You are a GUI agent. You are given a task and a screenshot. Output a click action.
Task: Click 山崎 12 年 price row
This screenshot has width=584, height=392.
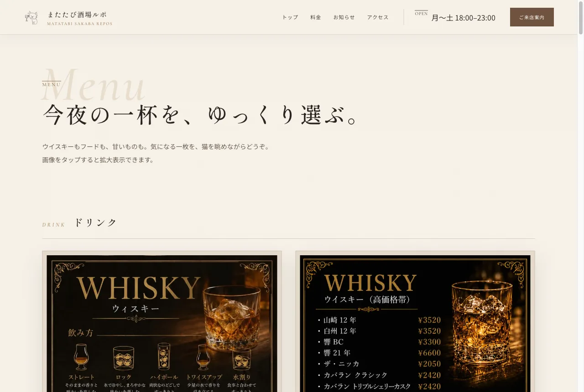379,320
